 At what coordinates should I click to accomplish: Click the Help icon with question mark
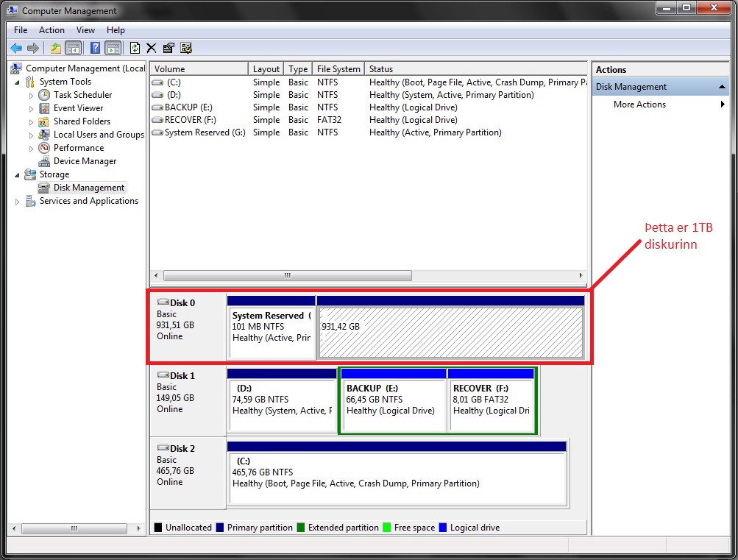click(94, 48)
